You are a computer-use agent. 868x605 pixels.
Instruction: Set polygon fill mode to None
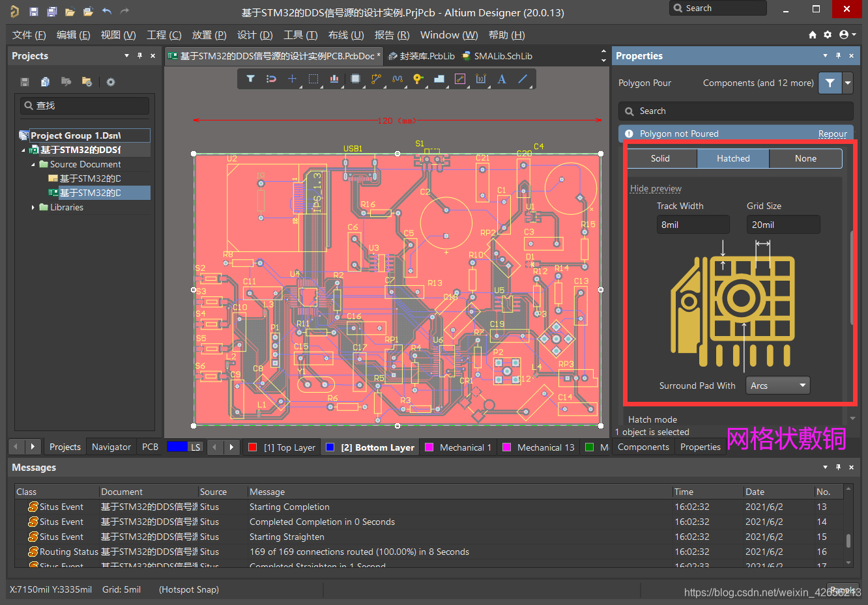point(805,158)
